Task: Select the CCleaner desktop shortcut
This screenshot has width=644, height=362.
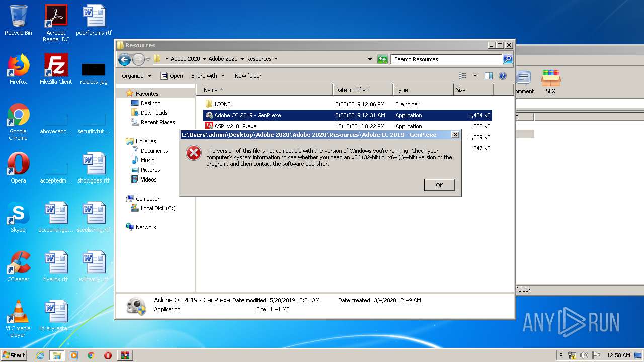Action: point(18,266)
